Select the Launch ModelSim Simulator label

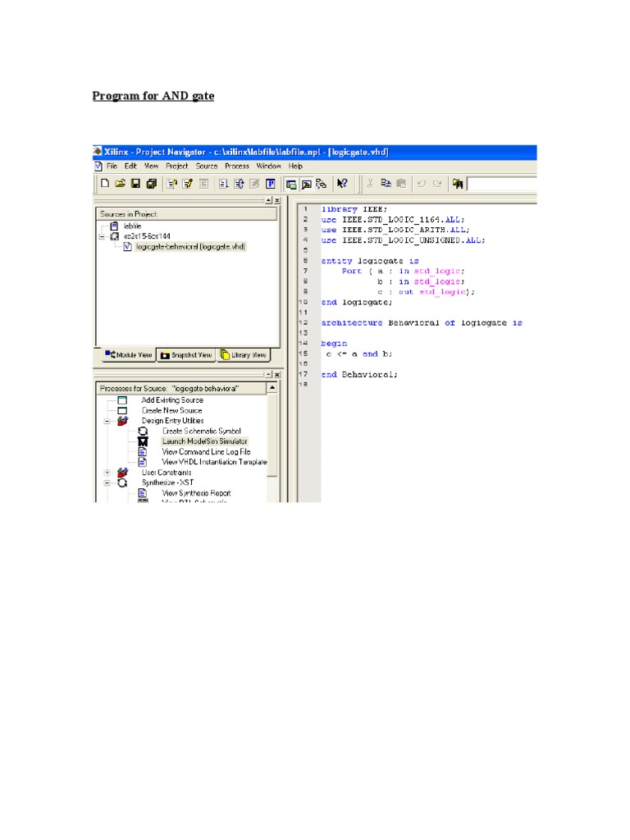click(204, 441)
